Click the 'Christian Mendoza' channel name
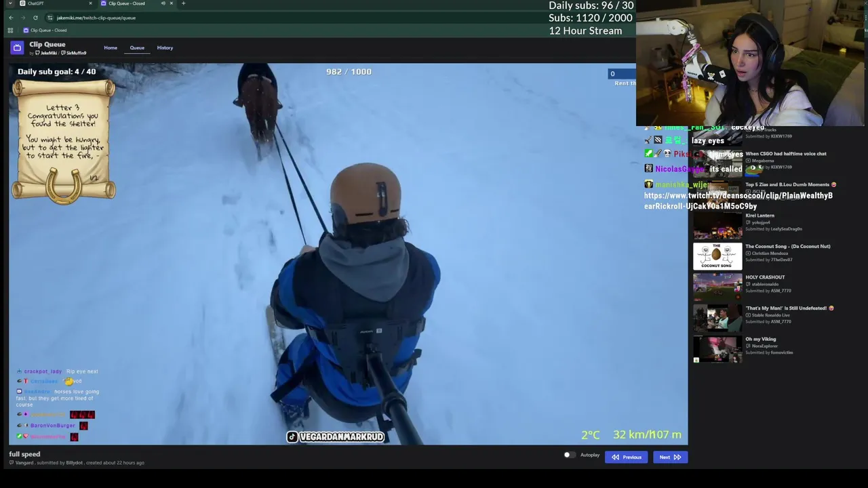The image size is (868, 488). [769, 253]
